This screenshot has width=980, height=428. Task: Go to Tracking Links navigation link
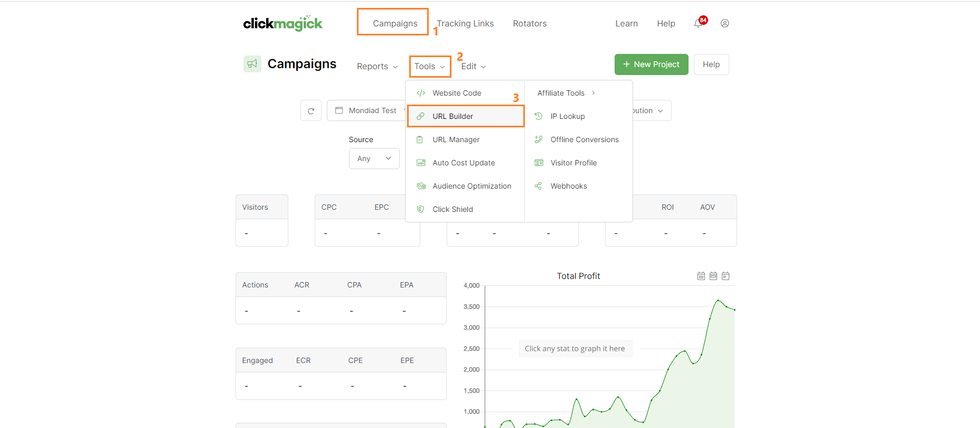click(465, 23)
